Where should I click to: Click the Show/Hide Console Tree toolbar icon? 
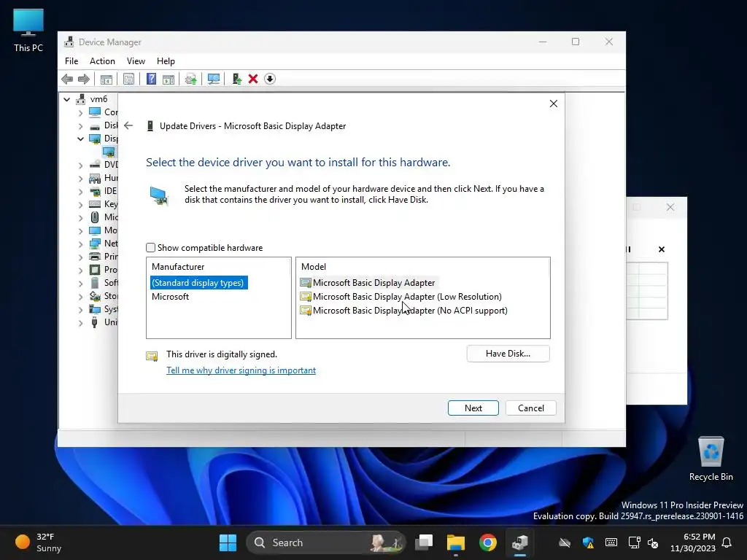[107, 79]
